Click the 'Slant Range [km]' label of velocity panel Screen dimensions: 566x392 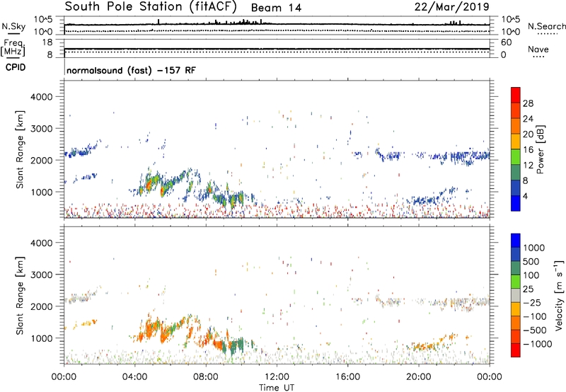pyautogui.click(x=20, y=295)
